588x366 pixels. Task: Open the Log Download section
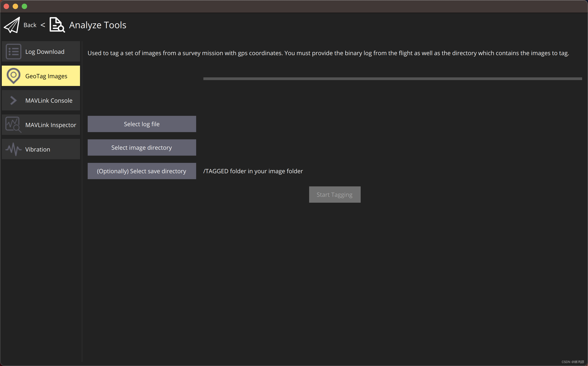(45, 52)
